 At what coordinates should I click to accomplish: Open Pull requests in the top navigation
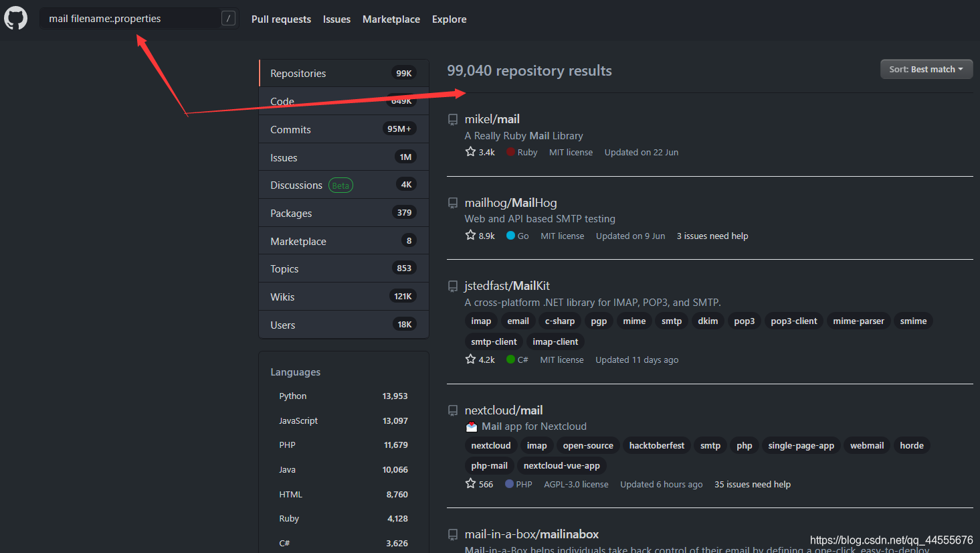[x=281, y=19]
